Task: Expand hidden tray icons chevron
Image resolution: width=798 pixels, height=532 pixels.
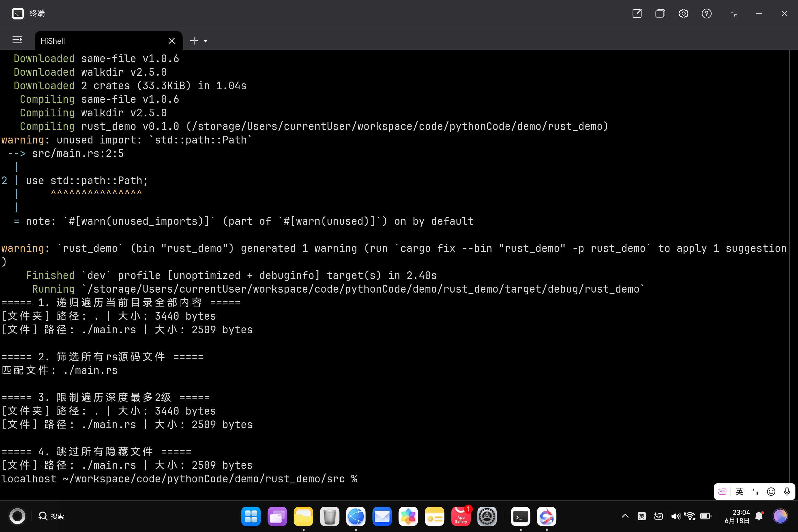Action: (x=625, y=516)
